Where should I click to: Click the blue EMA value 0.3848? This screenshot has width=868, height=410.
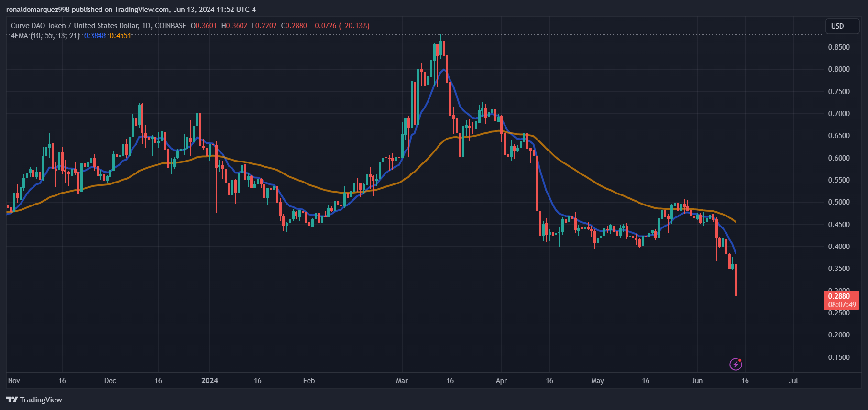pos(95,36)
